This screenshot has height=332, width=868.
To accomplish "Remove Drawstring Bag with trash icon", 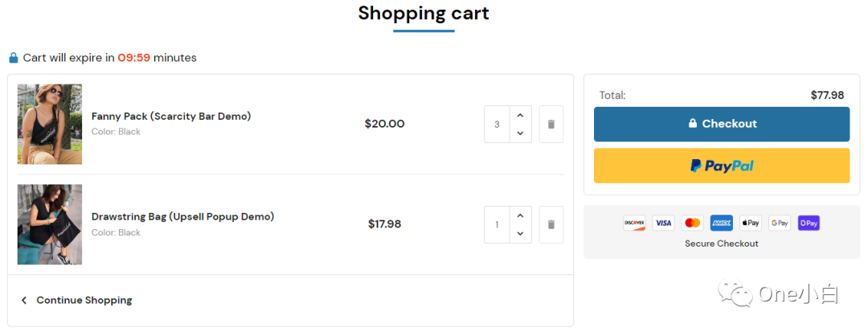I will [x=551, y=224].
